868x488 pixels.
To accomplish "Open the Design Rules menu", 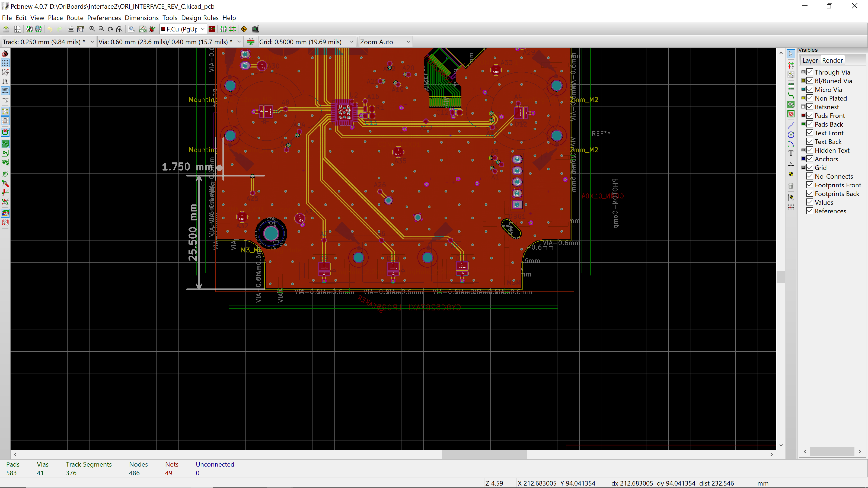I will coord(199,18).
